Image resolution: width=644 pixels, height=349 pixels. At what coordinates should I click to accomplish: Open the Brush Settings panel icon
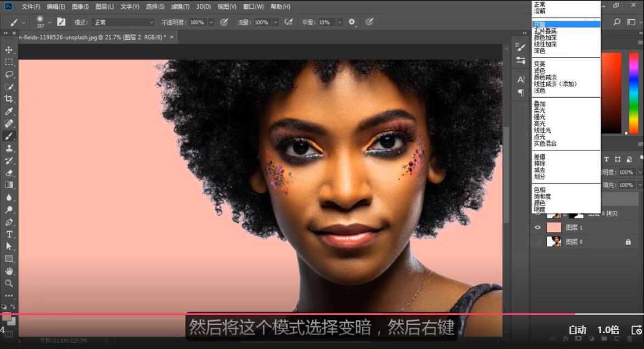521,47
